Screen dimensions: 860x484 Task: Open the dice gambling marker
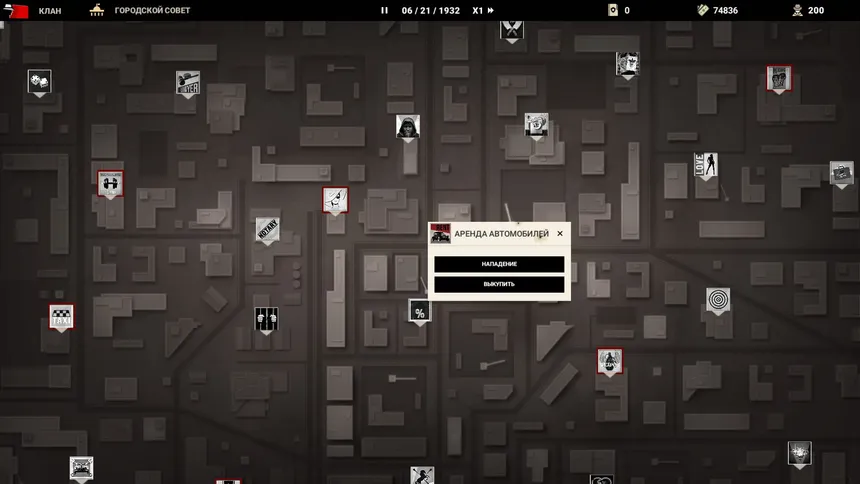39,81
